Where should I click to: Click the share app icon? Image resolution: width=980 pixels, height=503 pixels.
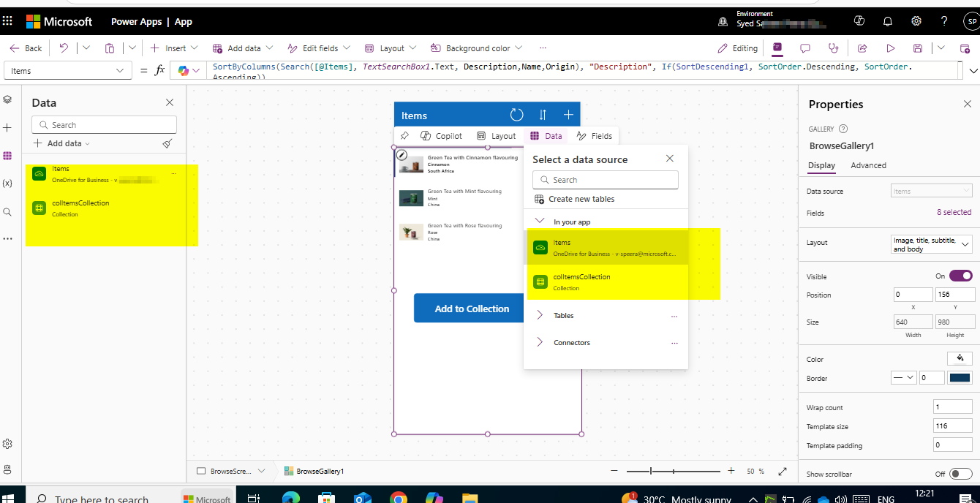click(862, 48)
